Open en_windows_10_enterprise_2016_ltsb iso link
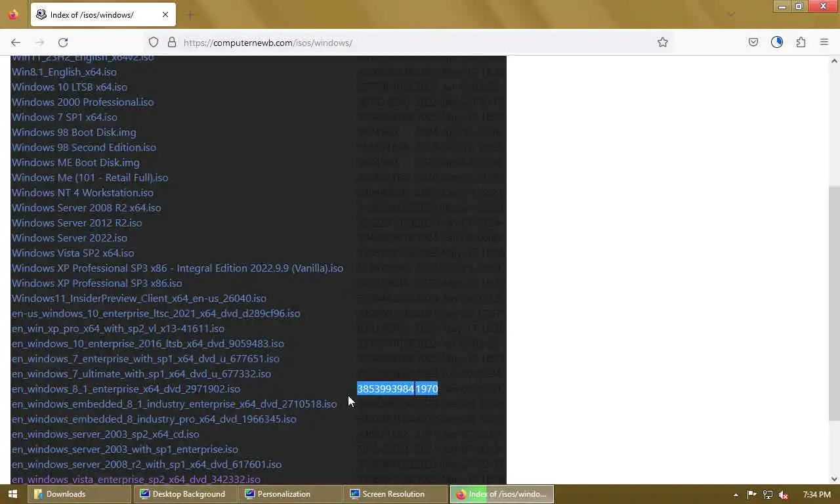The image size is (840, 504). pyautogui.click(x=148, y=343)
